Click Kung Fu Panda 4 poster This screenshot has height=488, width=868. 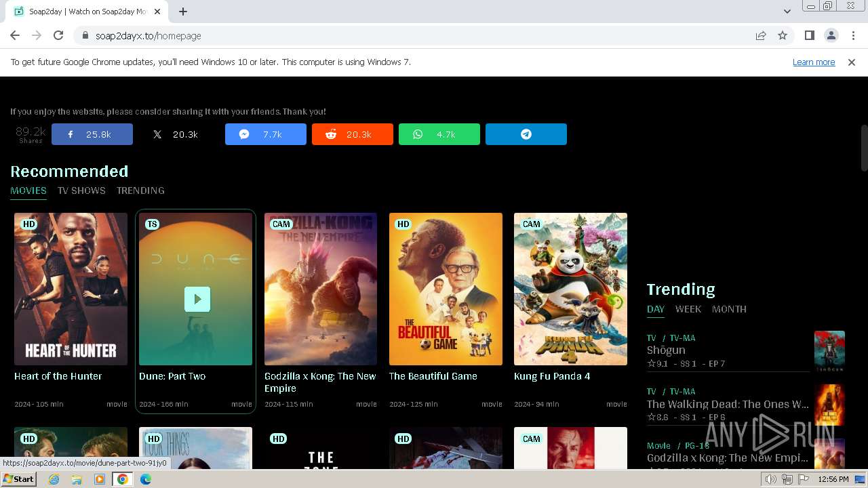(x=570, y=289)
